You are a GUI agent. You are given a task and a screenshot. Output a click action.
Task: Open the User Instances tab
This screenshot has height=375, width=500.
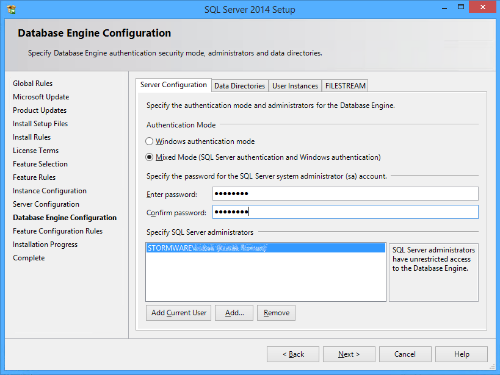tap(295, 86)
